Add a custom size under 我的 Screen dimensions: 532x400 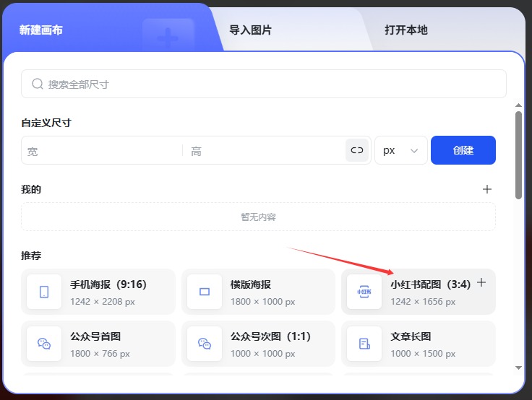point(487,189)
